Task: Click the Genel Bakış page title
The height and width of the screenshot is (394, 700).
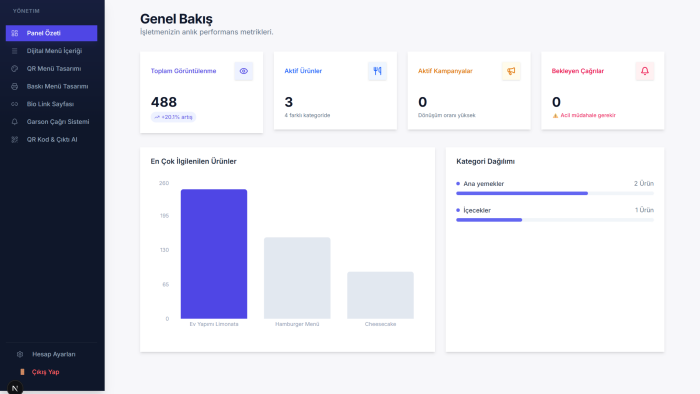Action: click(x=176, y=19)
